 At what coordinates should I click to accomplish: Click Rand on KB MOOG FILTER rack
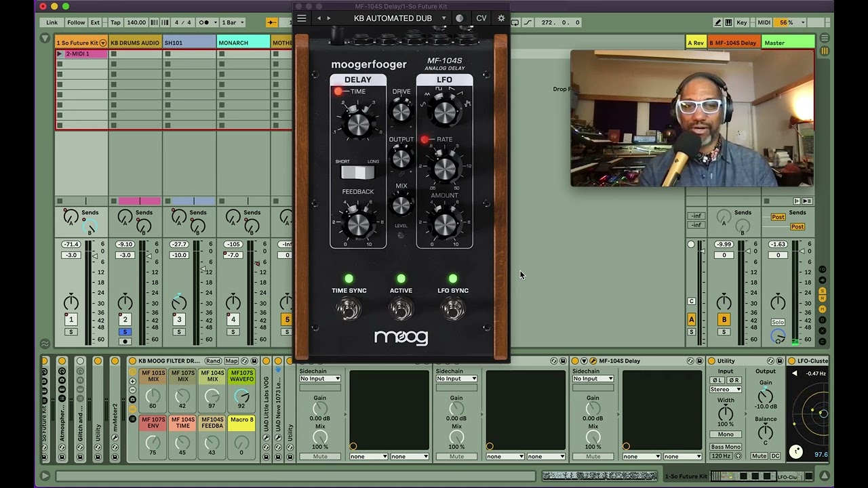point(213,361)
